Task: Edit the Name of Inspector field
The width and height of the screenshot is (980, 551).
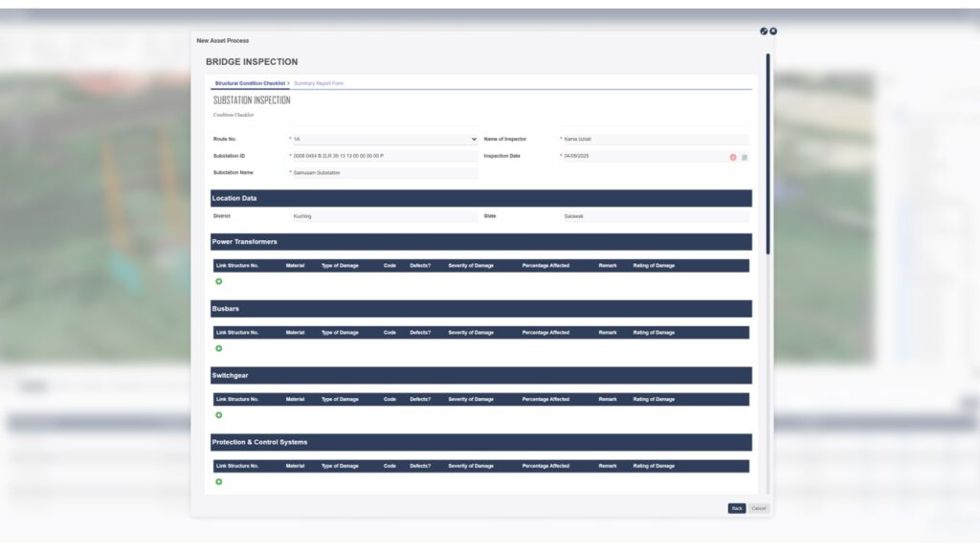Action: [x=655, y=140]
